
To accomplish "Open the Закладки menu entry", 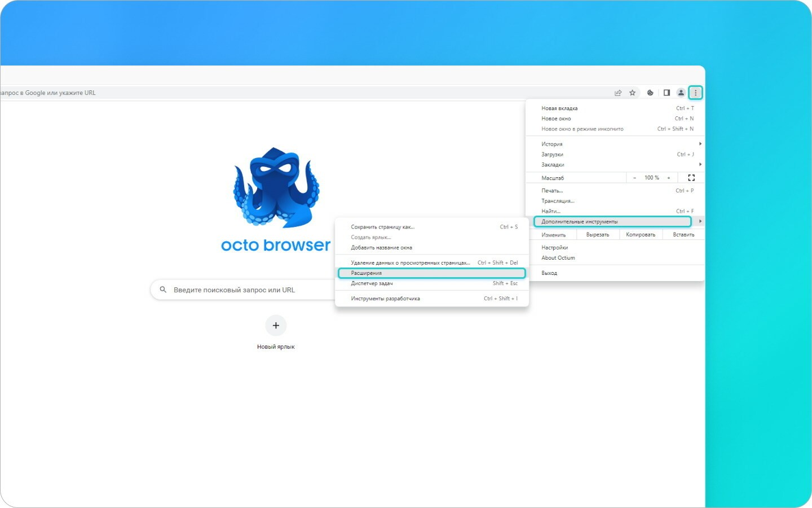I will pyautogui.click(x=615, y=164).
